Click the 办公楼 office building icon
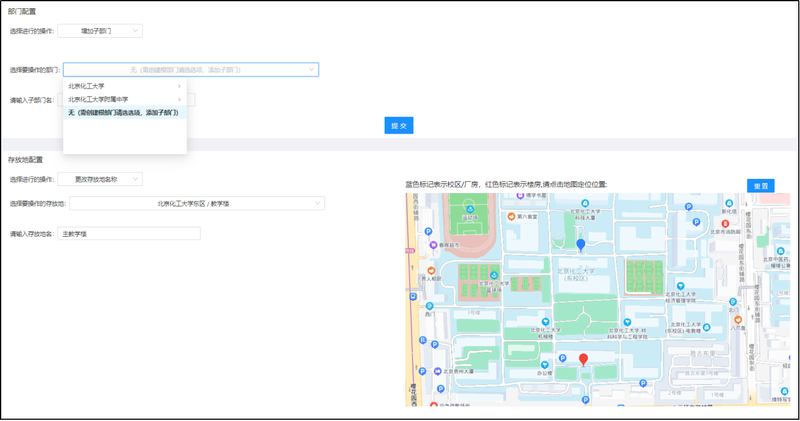800x421 pixels. tap(544, 365)
